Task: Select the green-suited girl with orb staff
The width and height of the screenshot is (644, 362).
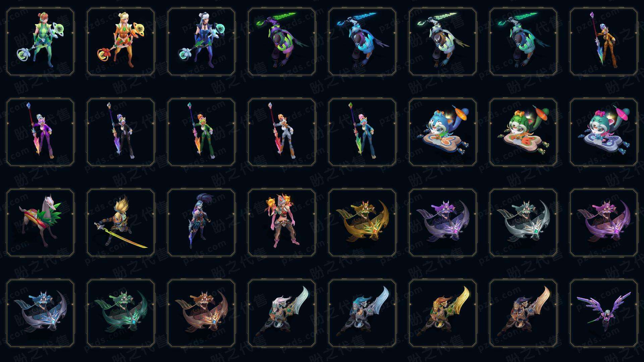Action: click(40, 42)
